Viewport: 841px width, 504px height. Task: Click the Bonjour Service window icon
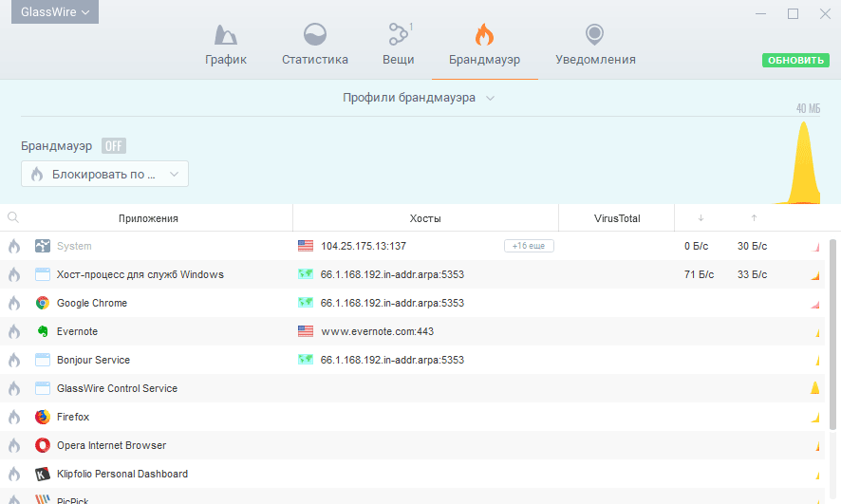point(43,360)
